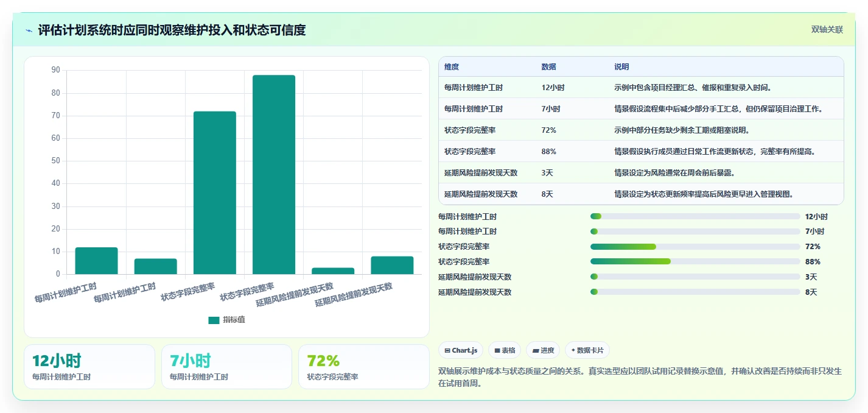Click the chart bar reaching 72
Screen dimensions: 868x413
pos(215,192)
